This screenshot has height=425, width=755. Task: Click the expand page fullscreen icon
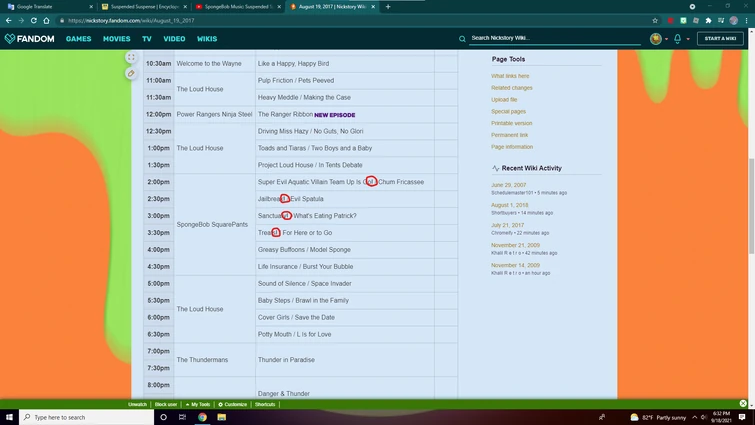click(x=131, y=57)
